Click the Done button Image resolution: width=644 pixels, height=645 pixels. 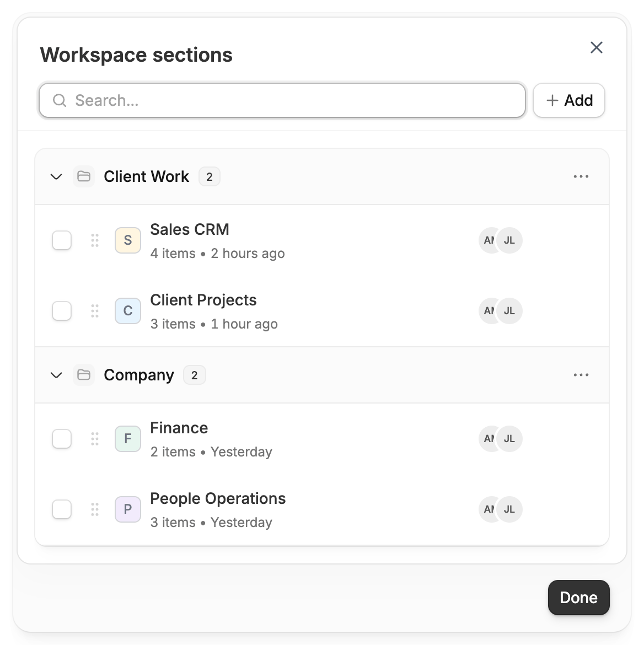click(578, 598)
